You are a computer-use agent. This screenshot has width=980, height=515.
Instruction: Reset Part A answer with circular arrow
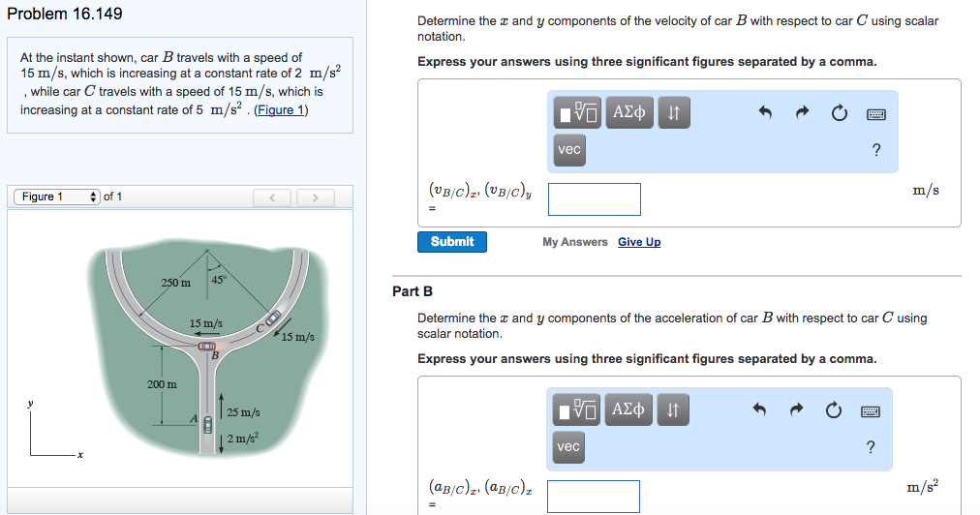point(840,113)
